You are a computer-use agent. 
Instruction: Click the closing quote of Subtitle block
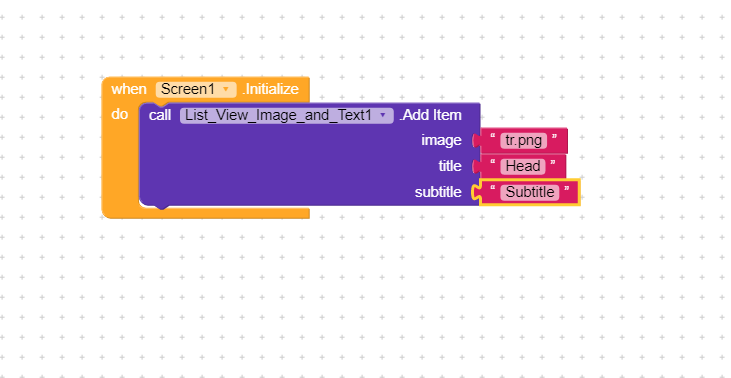click(x=567, y=189)
